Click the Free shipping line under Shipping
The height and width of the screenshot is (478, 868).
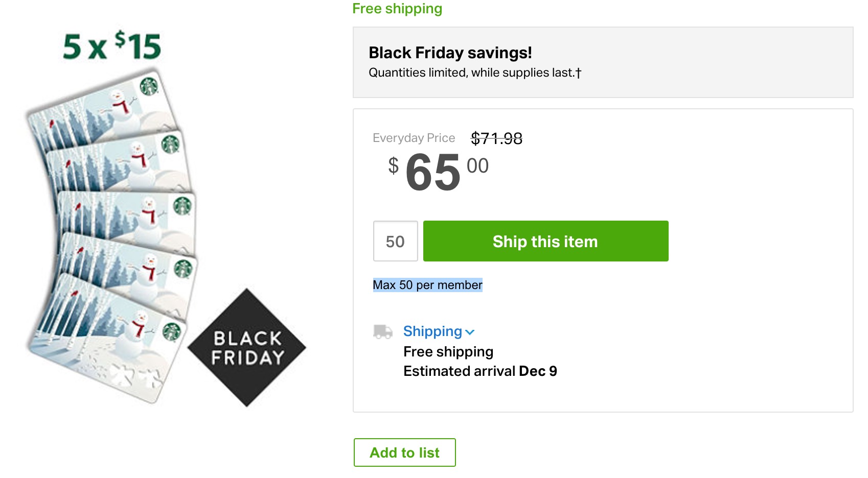pyautogui.click(x=448, y=352)
